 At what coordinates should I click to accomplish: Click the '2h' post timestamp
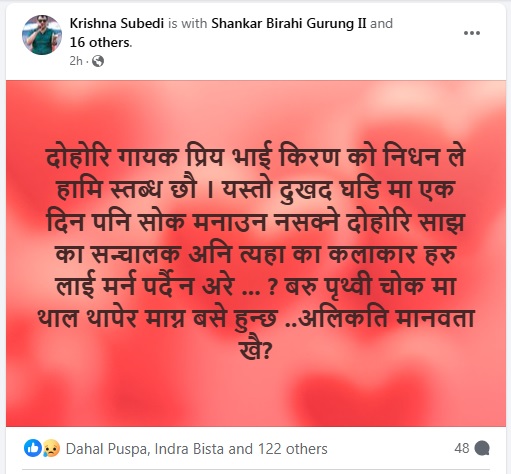pyautogui.click(x=76, y=61)
